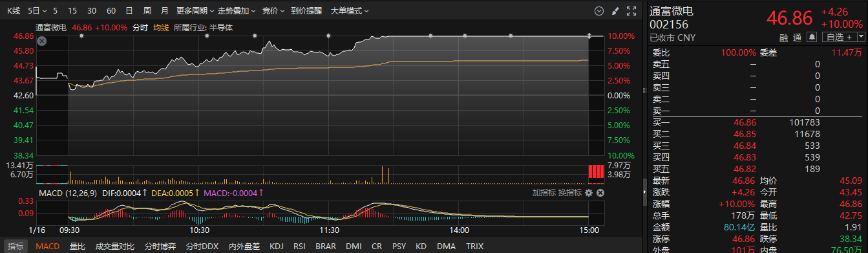Click star marker above 10:30 gridline
The image size is (868, 253).
207,36
